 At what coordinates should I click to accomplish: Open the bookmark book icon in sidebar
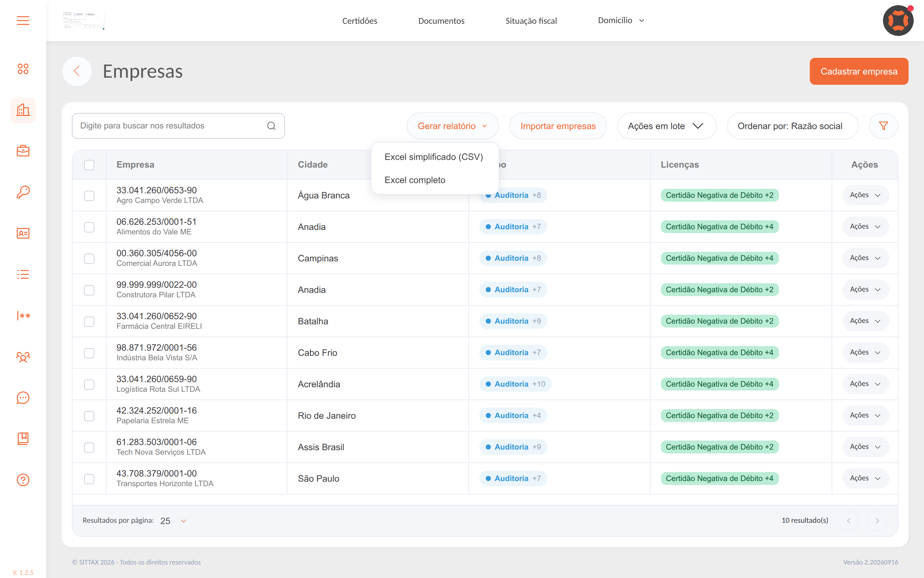click(x=23, y=438)
